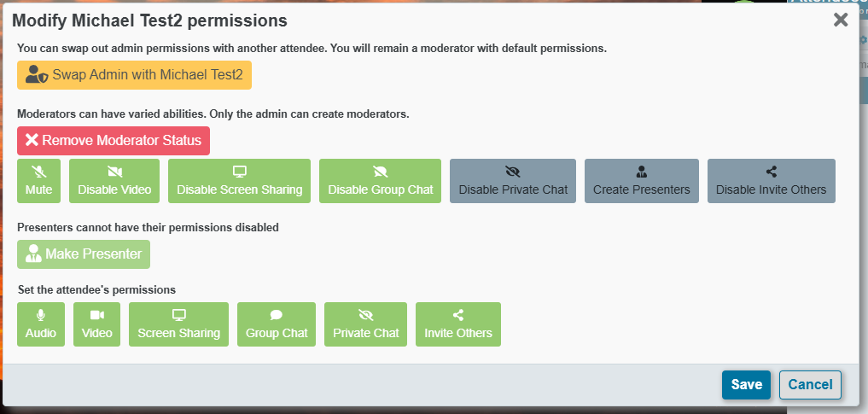Image resolution: width=868 pixels, height=414 pixels.
Task: Toggle attendee Private Chat permission
Action: (365, 324)
